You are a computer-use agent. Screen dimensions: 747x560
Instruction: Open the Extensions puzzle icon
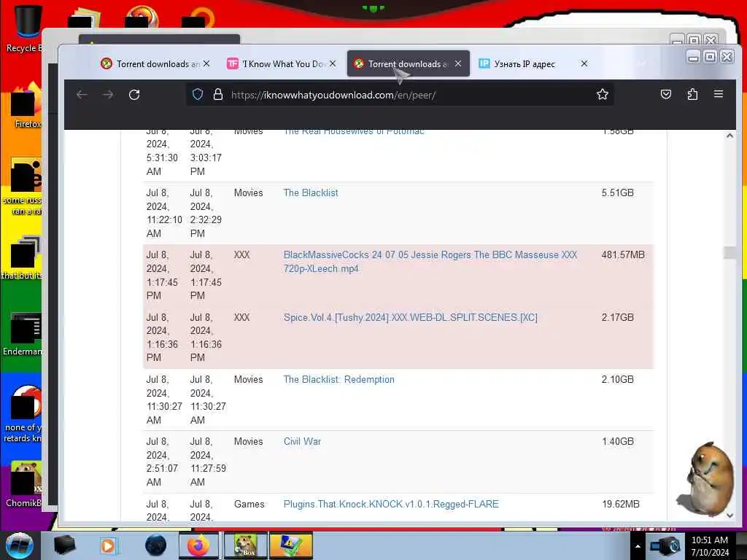[x=692, y=94]
